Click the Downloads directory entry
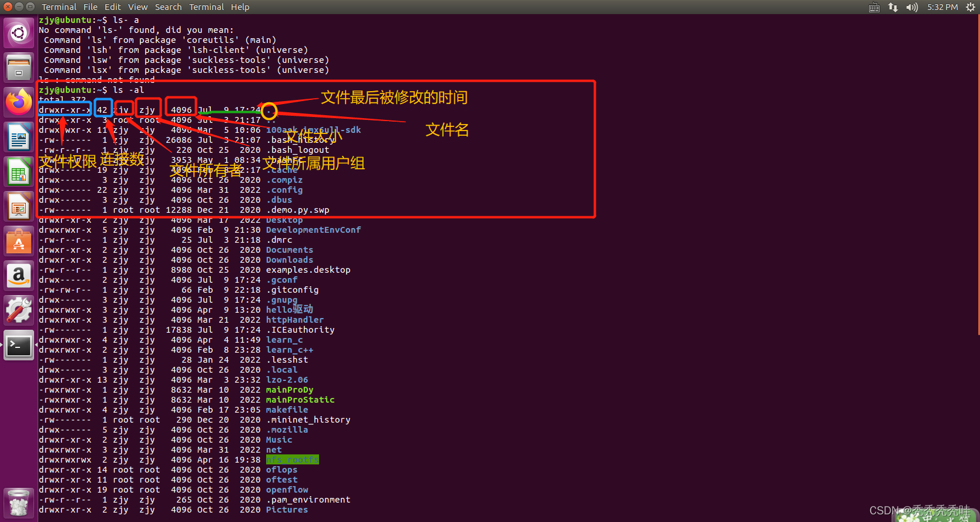 coord(290,260)
